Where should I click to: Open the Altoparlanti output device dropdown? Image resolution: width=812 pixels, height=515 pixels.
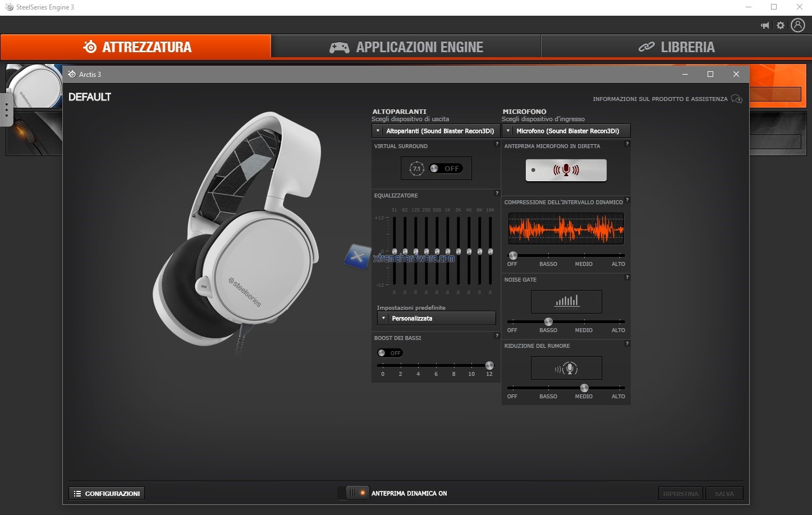pyautogui.click(x=435, y=131)
